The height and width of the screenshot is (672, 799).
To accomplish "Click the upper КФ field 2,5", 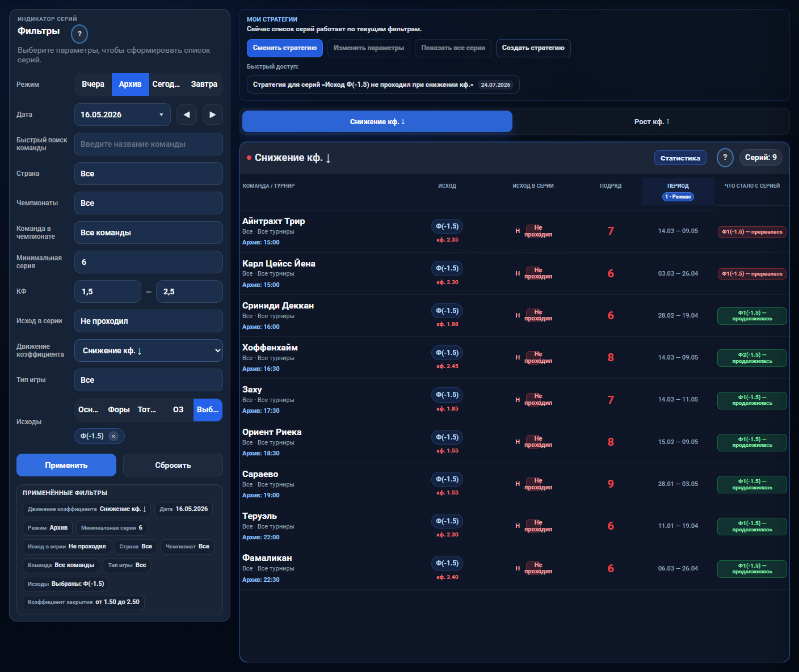I will [x=190, y=291].
